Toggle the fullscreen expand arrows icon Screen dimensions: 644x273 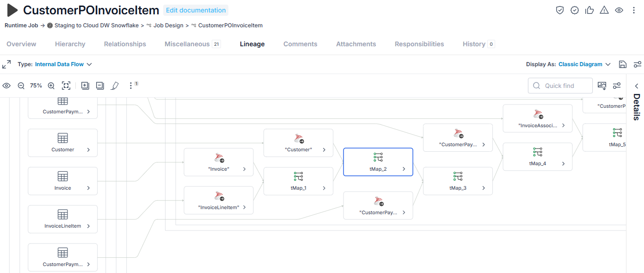pyautogui.click(x=6, y=64)
